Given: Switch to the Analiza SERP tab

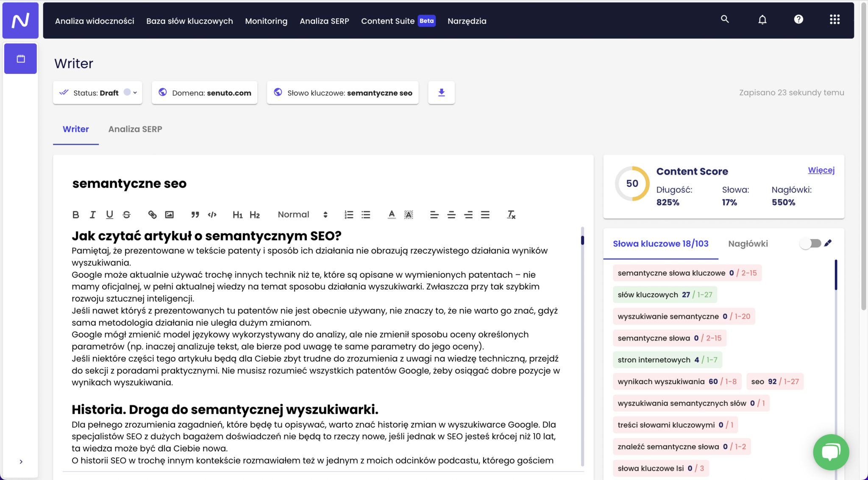Looking at the screenshot, I should point(135,129).
